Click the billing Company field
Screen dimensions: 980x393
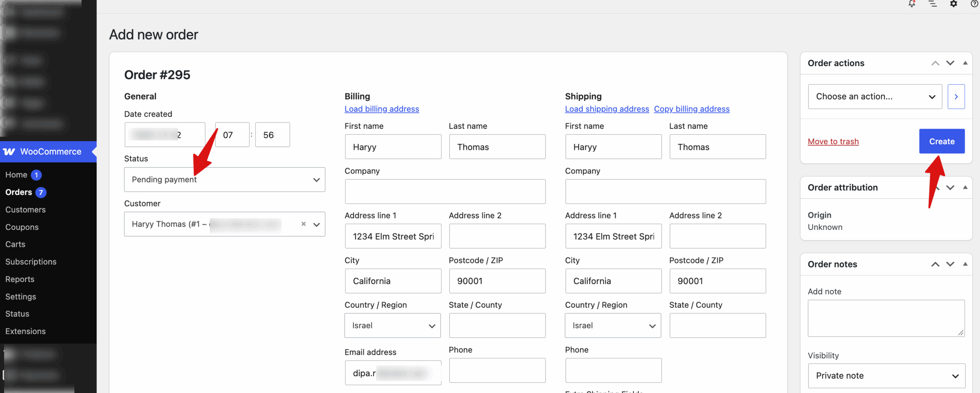pos(445,191)
